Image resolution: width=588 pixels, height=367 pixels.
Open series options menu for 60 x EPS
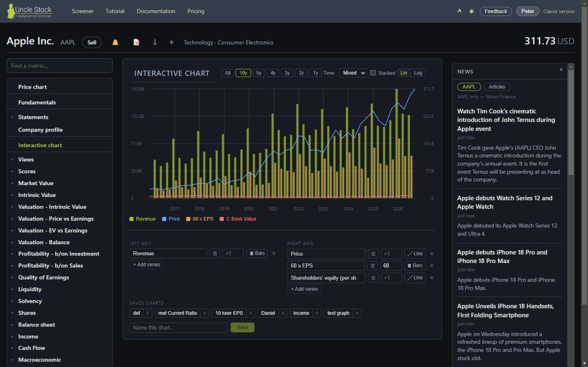pos(373,266)
